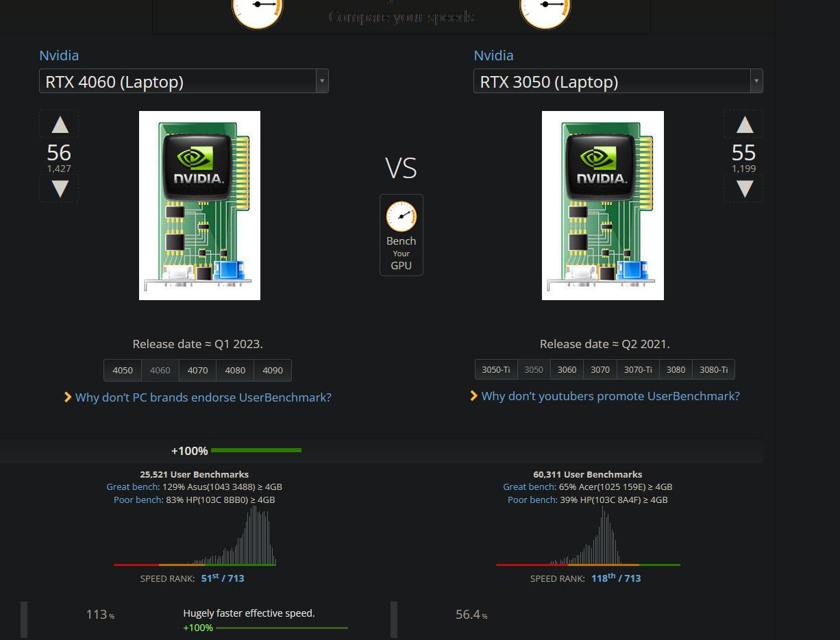This screenshot has width=840, height=640.
Task: Click the RTX 3050 GPU card image
Action: click(x=603, y=206)
